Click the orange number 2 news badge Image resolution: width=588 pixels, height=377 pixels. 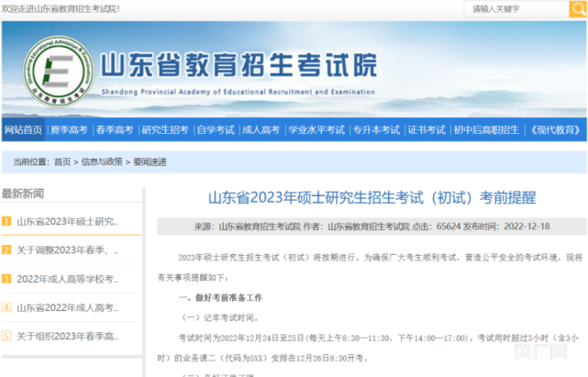tap(6, 249)
